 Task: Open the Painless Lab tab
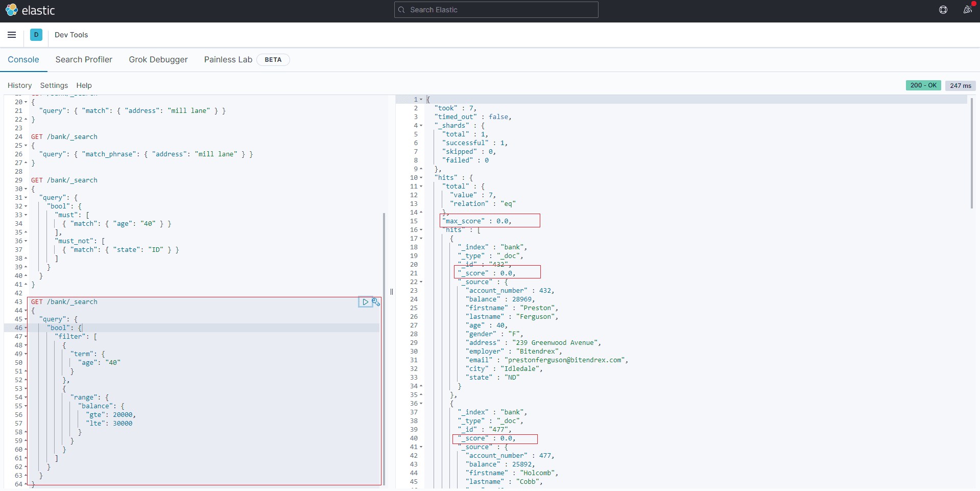[x=228, y=59]
